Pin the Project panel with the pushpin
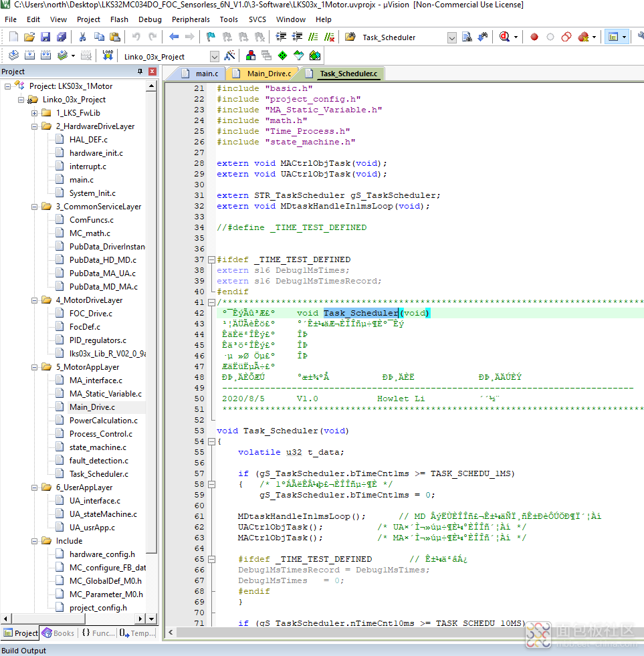Image resolution: width=644 pixels, height=656 pixels. click(140, 72)
